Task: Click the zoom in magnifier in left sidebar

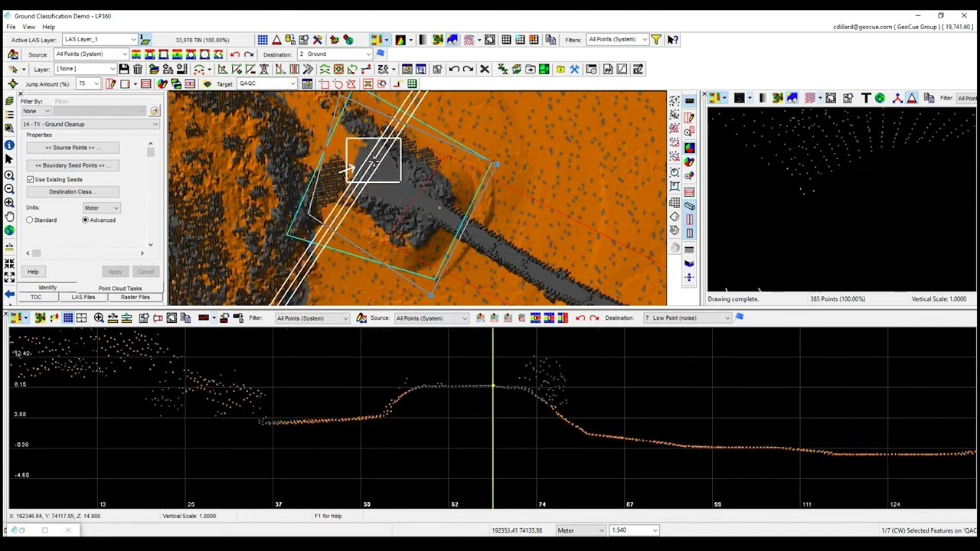Action: (x=9, y=174)
